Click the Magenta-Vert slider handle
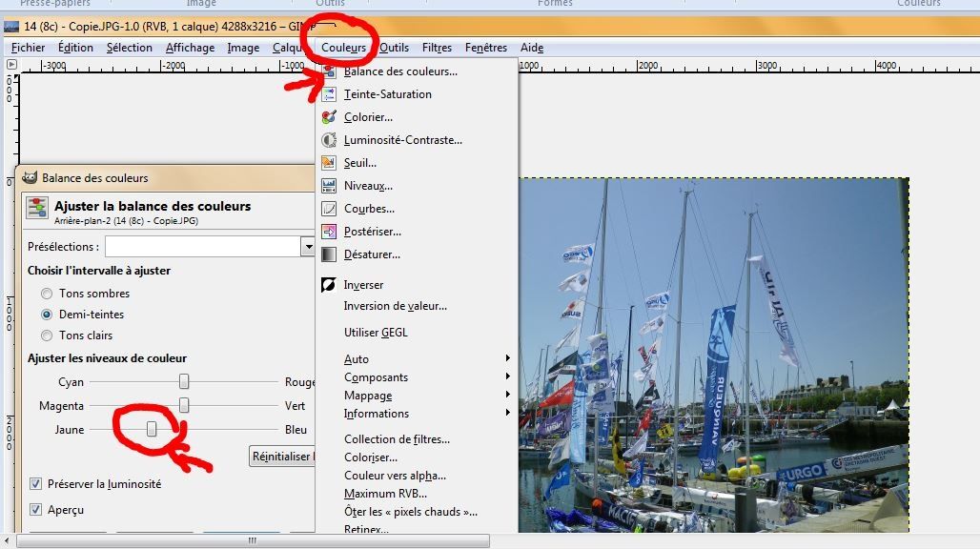 (x=184, y=405)
